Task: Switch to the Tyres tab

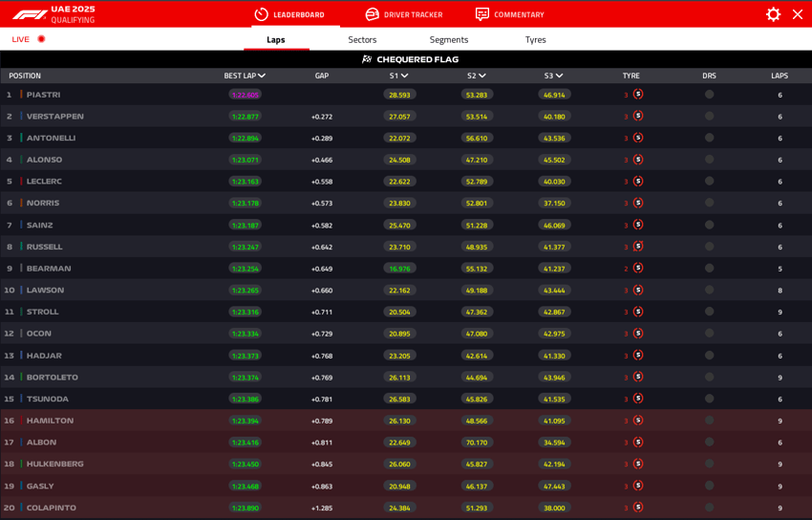Action: pyautogui.click(x=536, y=39)
